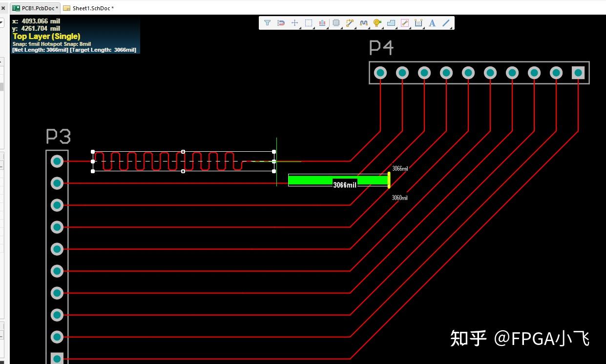Select the Move objects tool
This screenshot has height=364, width=606.
(x=295, y=22)
